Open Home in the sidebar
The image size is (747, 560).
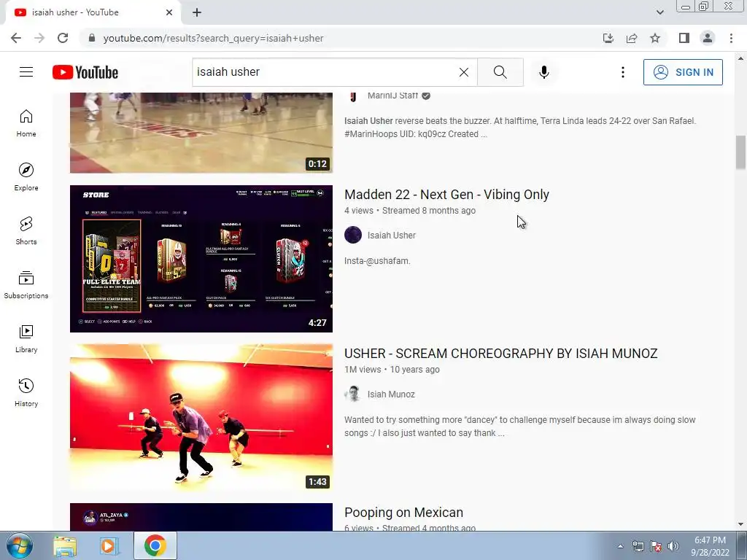[26, 123]
